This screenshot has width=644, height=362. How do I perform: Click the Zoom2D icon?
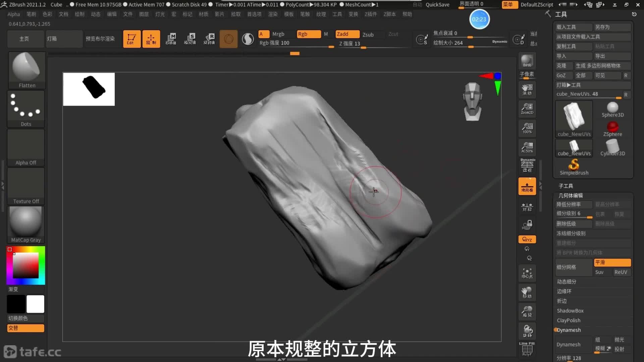coord(527,109)
